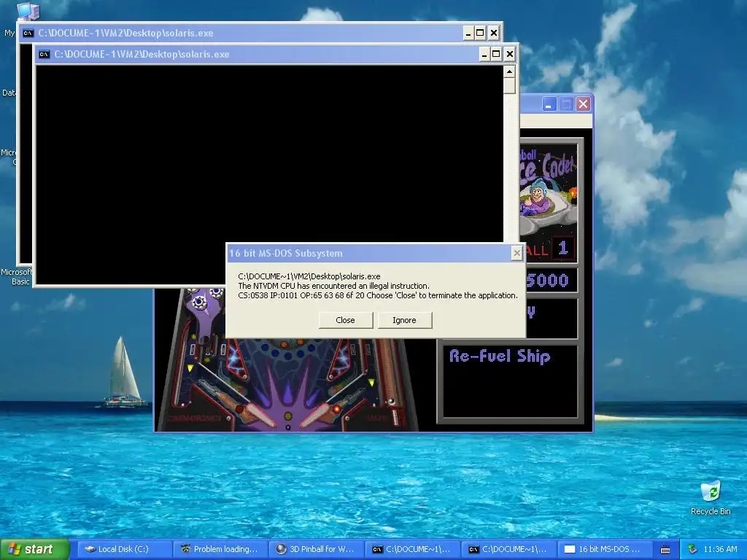
Task: Click the keyboard icon in the taskbar
Action: pyautogui.click(x=665, y=550)
